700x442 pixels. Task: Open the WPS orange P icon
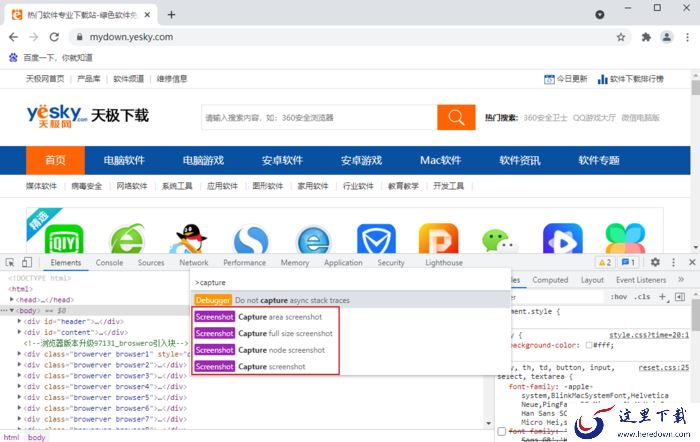(438, 239)
